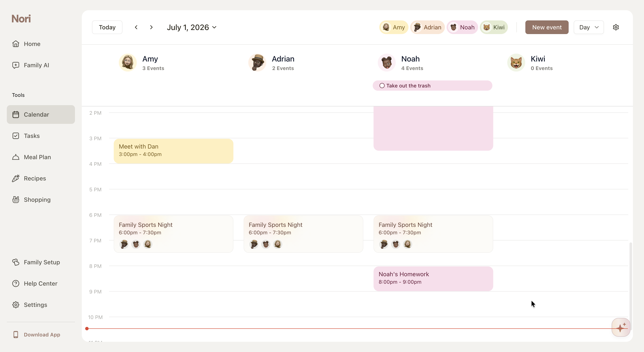Open Family Setup
644x352 pixels.
tap(41, 262)
